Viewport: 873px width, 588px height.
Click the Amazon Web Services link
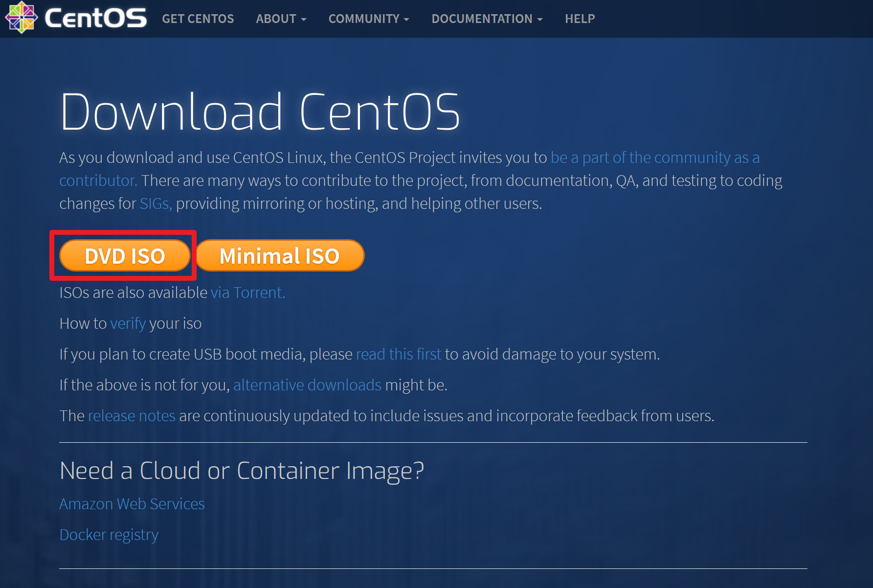pos(132,504)
